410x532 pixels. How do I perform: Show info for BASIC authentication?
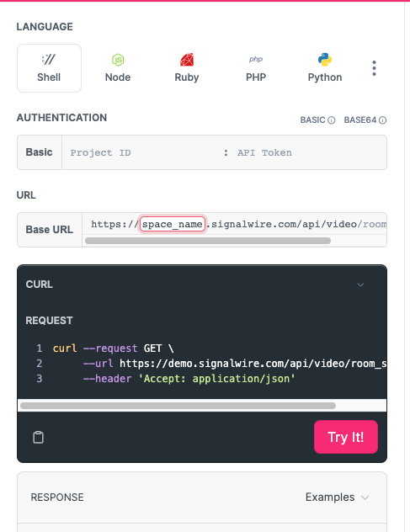[x=332, y=120]
